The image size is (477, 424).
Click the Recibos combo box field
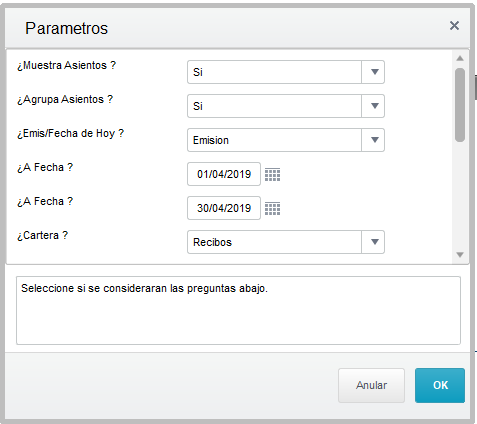pos(286,242)
